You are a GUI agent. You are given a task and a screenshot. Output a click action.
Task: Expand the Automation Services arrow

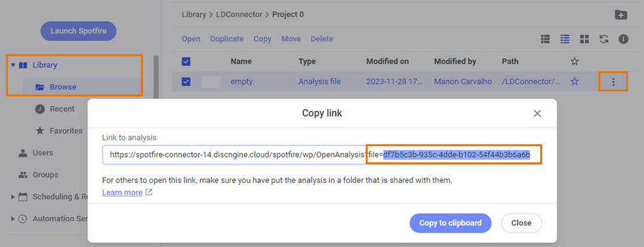[13, 219]
